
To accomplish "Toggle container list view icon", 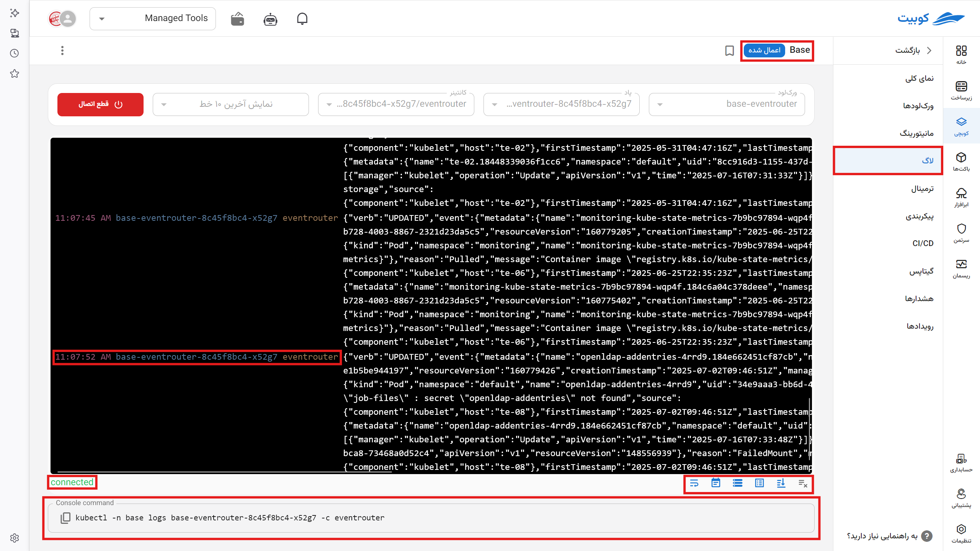I will pos(759,483).
